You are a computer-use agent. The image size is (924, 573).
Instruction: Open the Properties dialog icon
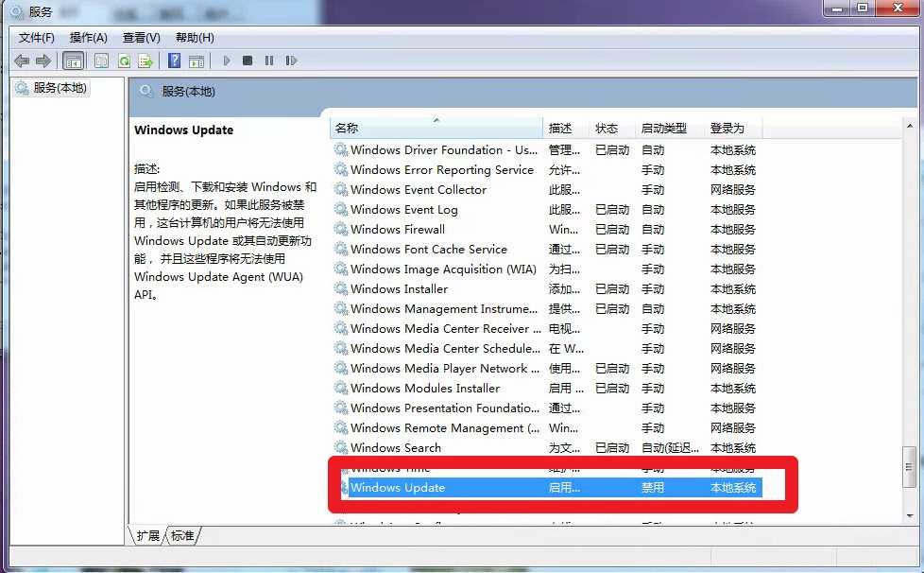tap(100, 61)
